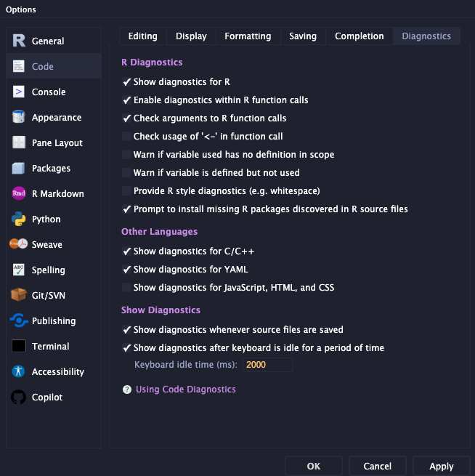Enable diagnostics for JavaScript, HTML, and CSS

coord(127,288)
